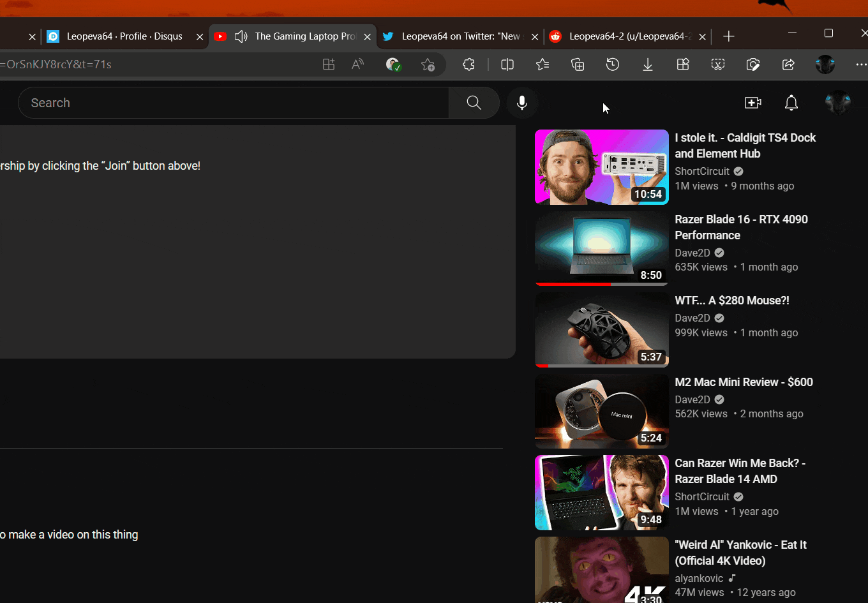Mute the YouTube tab audio icon
Screen dimensions: 868x603
(x=241, y=36)
